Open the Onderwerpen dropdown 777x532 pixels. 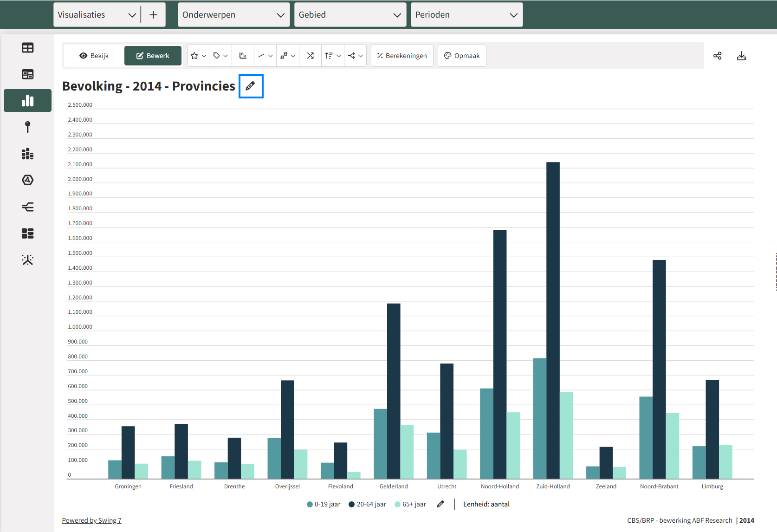pyautogui.click(x=233, y=15)
